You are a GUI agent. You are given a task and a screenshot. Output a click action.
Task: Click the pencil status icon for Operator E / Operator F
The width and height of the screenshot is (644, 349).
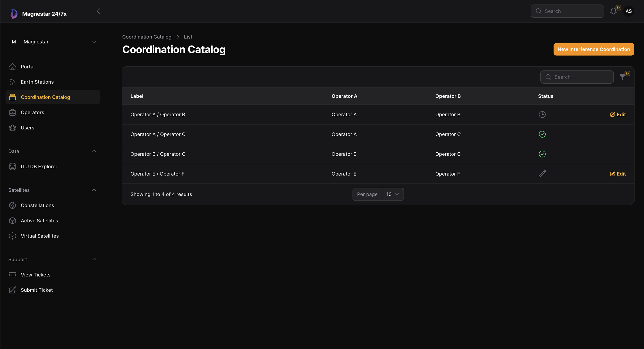542,174
